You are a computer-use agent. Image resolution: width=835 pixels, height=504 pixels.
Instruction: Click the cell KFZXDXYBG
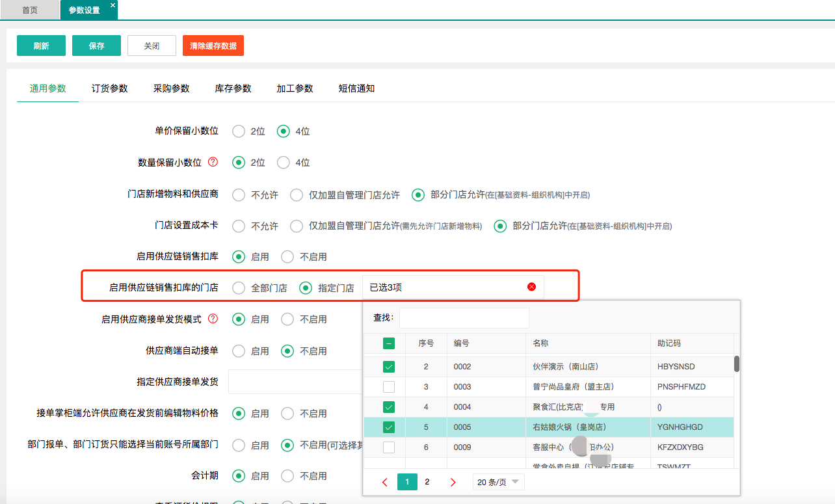(x=692, y=447)
